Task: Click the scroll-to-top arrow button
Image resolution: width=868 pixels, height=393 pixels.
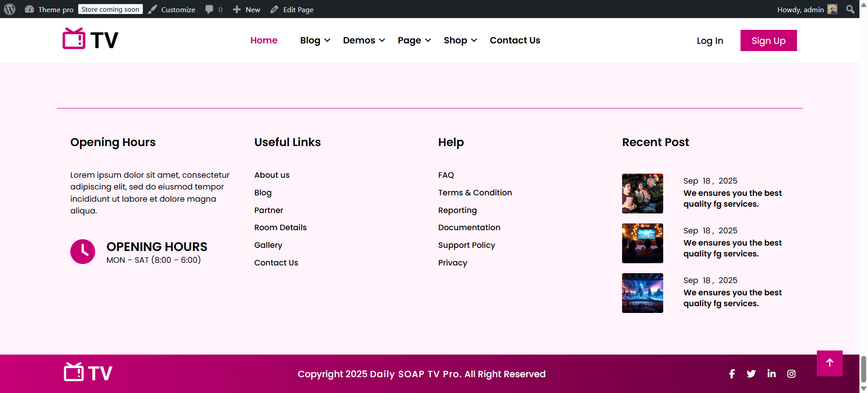Action: (829, 363)
